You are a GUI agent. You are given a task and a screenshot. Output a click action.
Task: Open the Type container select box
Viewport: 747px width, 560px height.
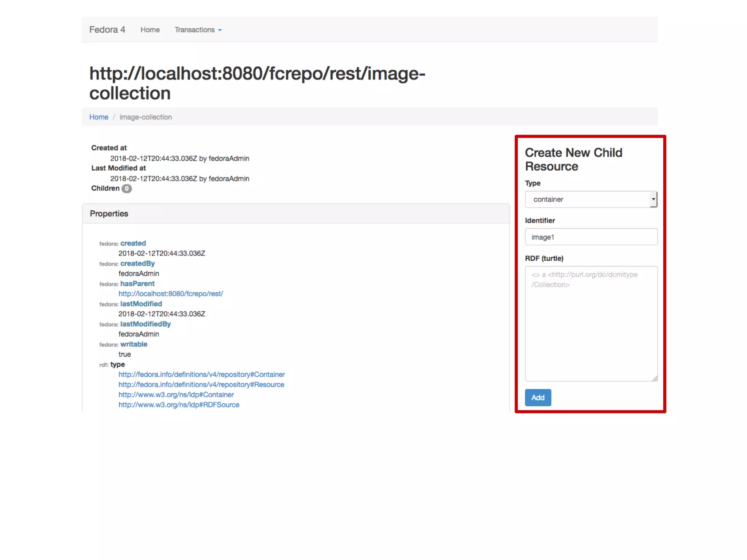[x=588, y=199]
